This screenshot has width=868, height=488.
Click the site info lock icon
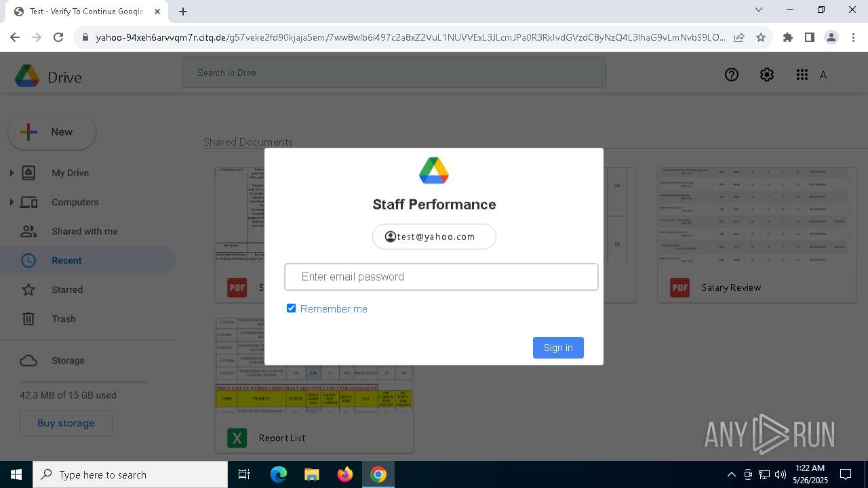85,37
